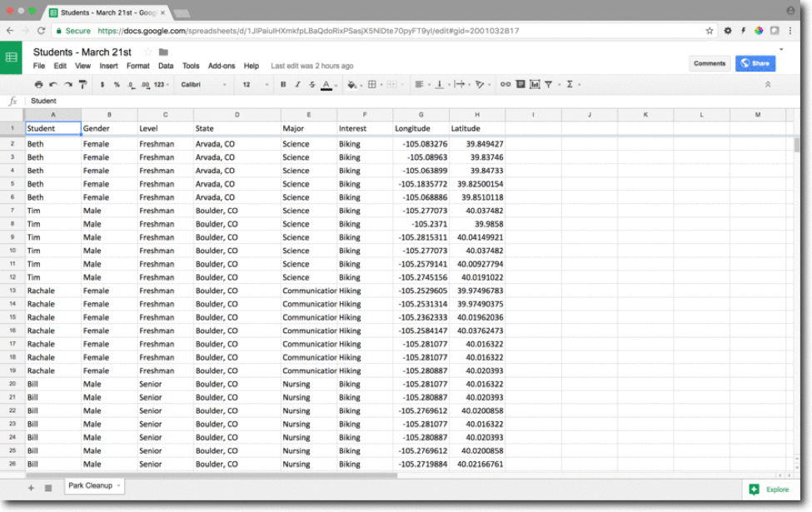Open the Edit menu

(60, 66)
